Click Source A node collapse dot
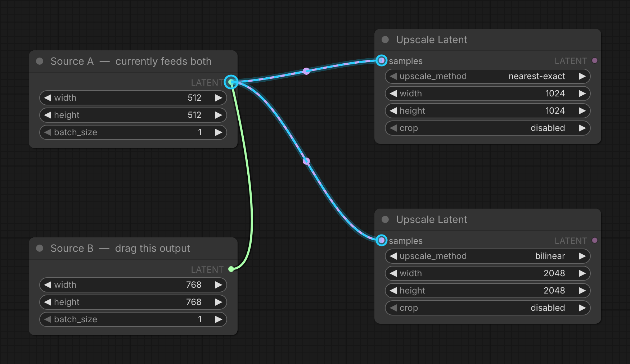 40,61
